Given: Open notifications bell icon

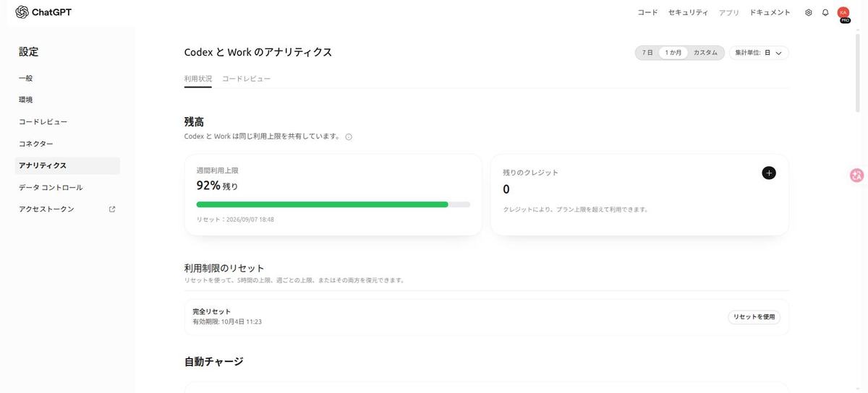Looking at the screenshot, I should tap(825, 12).
